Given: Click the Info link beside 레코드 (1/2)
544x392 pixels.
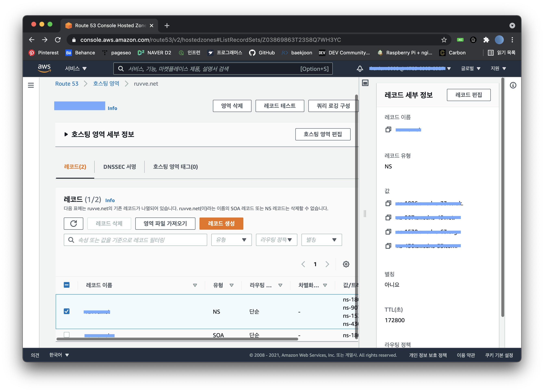Looking at the screenshot, I should click(x=110, y=200).
